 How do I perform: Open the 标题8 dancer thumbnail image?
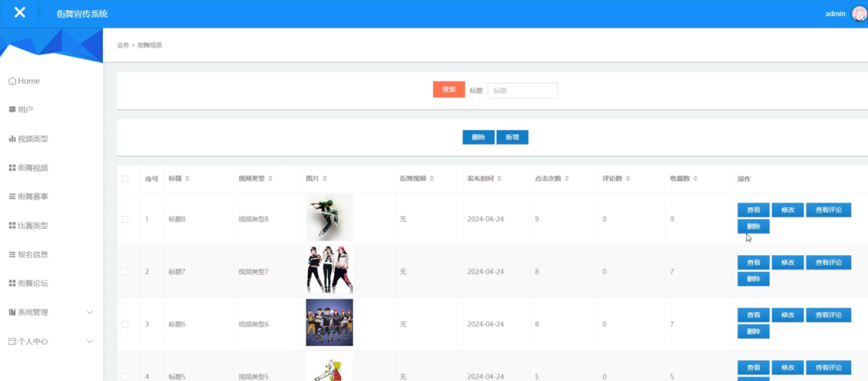click(x=329, y=217)
